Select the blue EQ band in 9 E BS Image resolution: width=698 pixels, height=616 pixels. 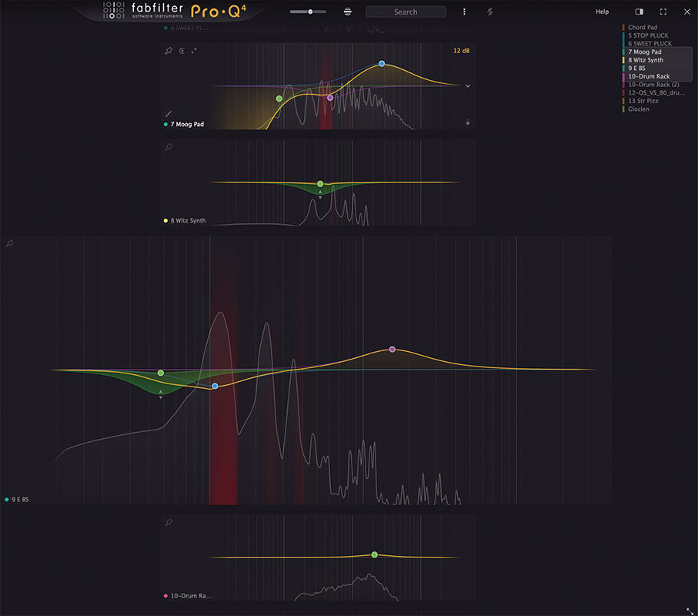click(x=215, y=386)
